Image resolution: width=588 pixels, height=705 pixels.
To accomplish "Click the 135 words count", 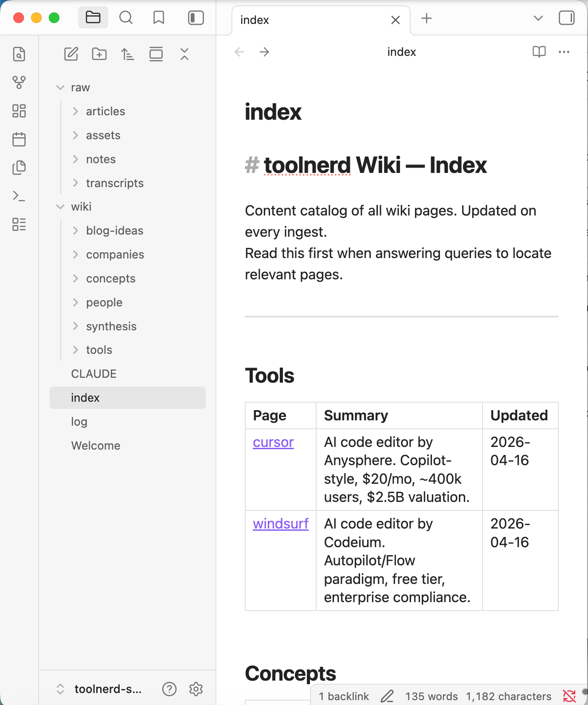I will pos(431,697).
